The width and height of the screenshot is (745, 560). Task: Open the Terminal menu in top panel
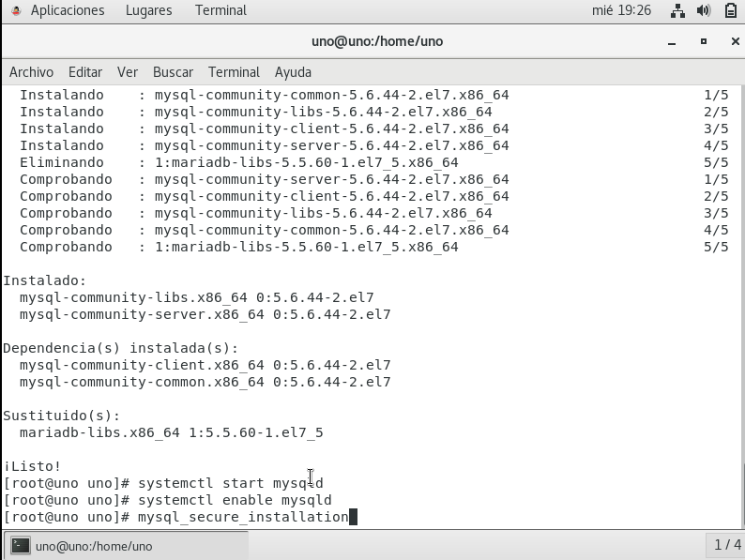tap(220, 10)
